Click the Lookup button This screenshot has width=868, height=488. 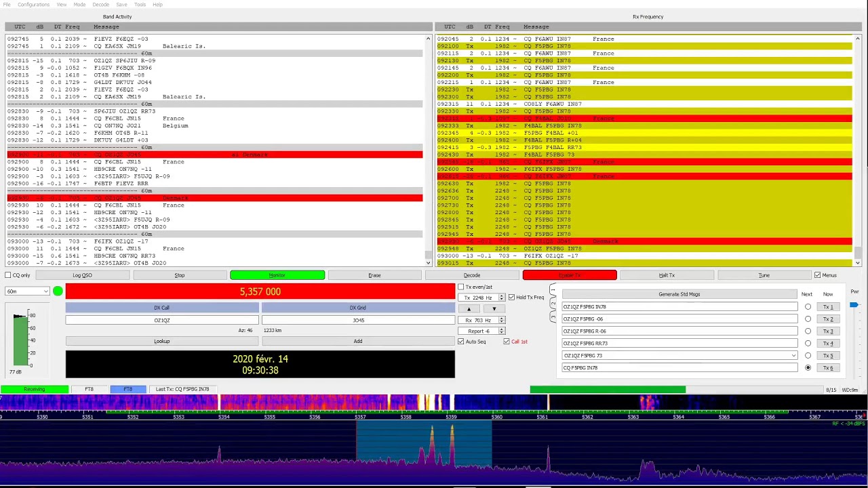162,342
